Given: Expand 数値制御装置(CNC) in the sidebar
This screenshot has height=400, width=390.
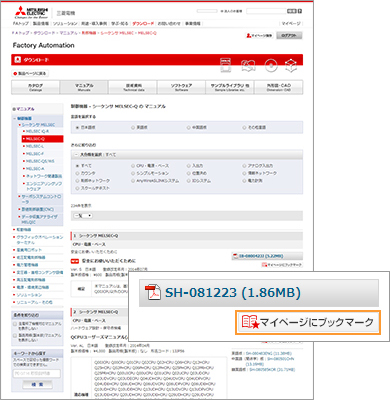Looking at the screenshot, I should click(37, 209).
